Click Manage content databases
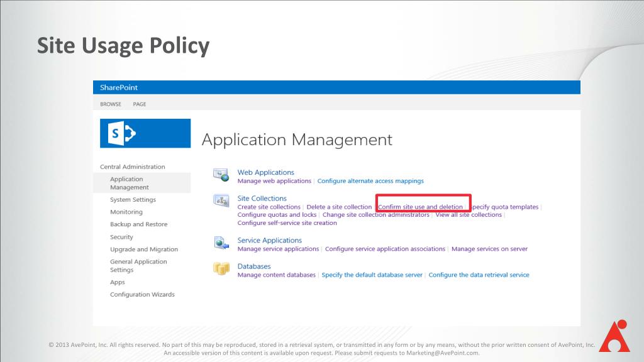Image resolution: width=644 pixels, height=362 pixels. click(x=277, y=275)
